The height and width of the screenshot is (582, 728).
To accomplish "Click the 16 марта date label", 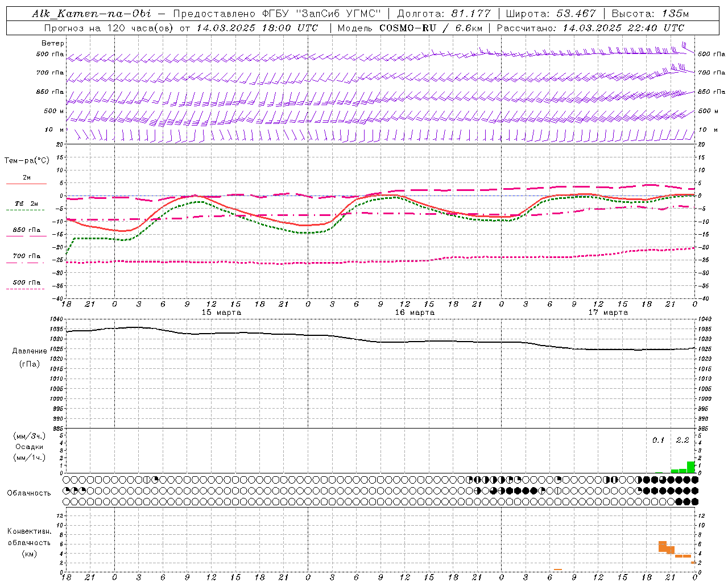I will 415,313.
